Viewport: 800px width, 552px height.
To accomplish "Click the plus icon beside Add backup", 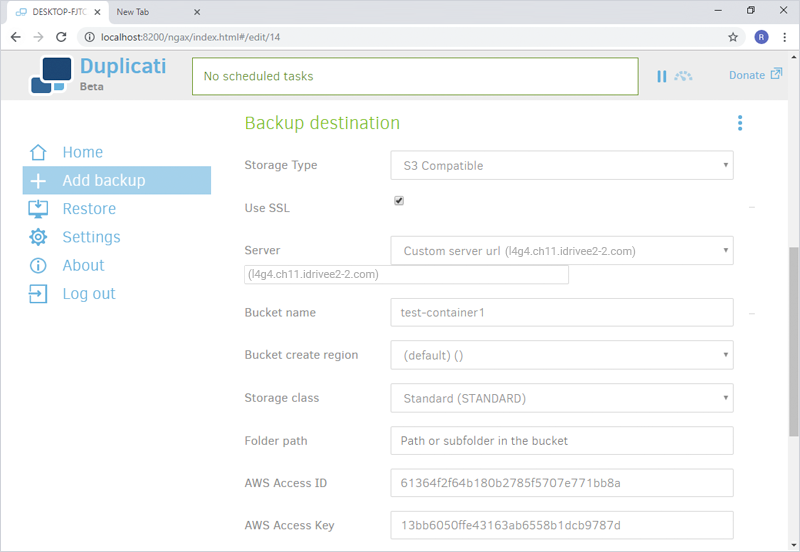I will pos(38,181).
